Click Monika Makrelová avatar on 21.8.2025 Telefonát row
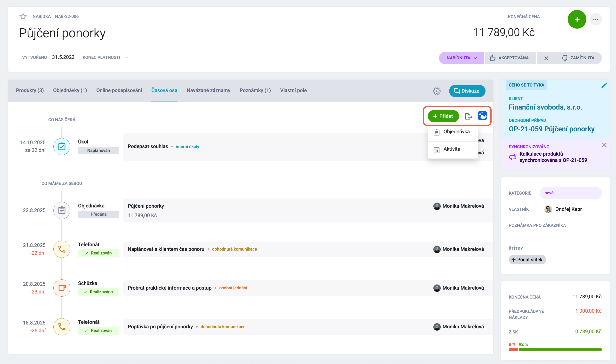616x364 pixels. (x=437, y=249)
